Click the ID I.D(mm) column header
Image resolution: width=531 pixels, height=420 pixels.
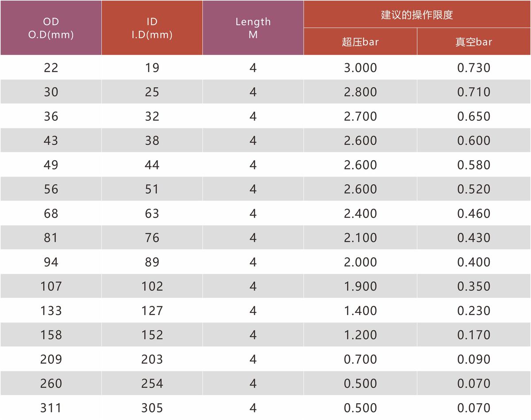click(x=152, y=28)
